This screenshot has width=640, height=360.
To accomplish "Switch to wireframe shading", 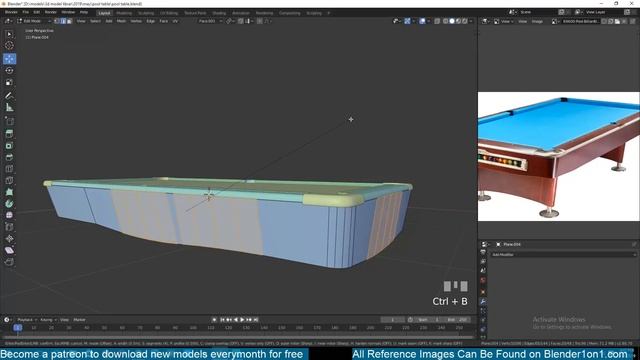I will [446, 21].
